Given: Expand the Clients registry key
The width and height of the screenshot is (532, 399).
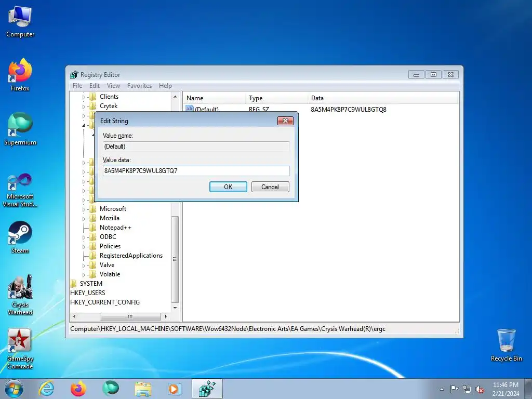Looking at the screenshot, I should pyautogui.click(x=84, y=97).
